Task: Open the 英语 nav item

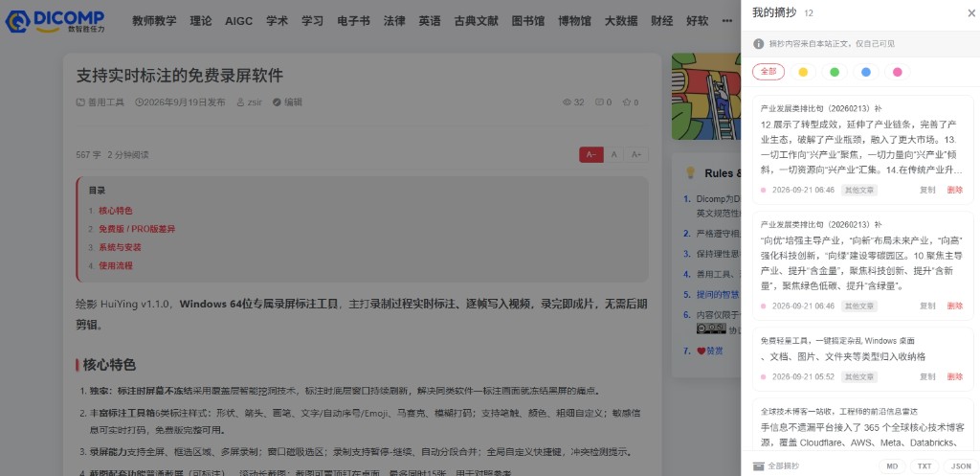Action: [430, 21]
